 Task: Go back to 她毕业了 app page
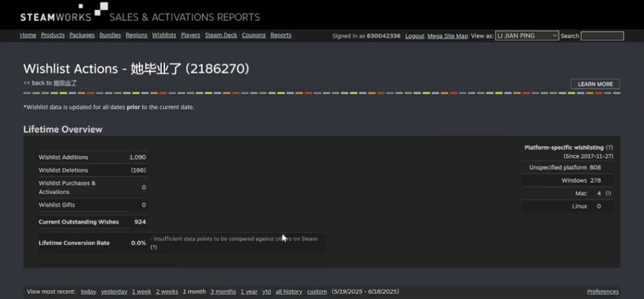pyautogui.click(x=65, y=83)
